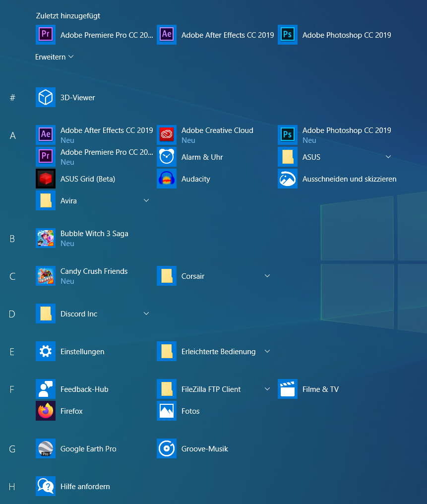Open After Effects icon under Zuletzt hinzugefügt
Viewport: 427px width, 504px height.
(x=167, y=35)
